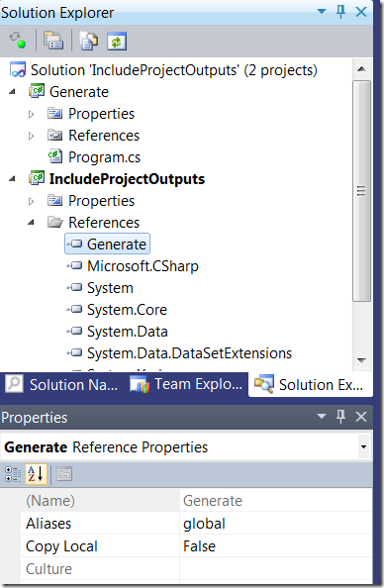Screen dimensions: 384x588
Task: Pin the Solution Explorer panel
Action: 340,12
